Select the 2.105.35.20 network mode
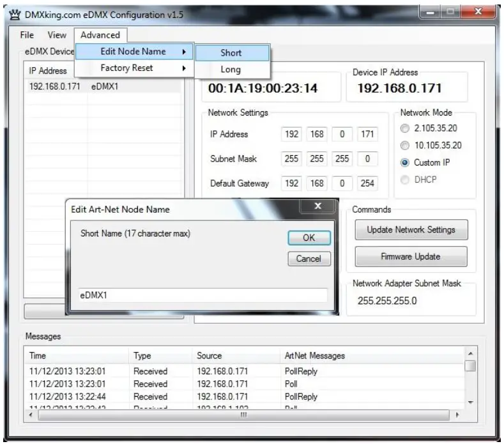 click(406, 128)
